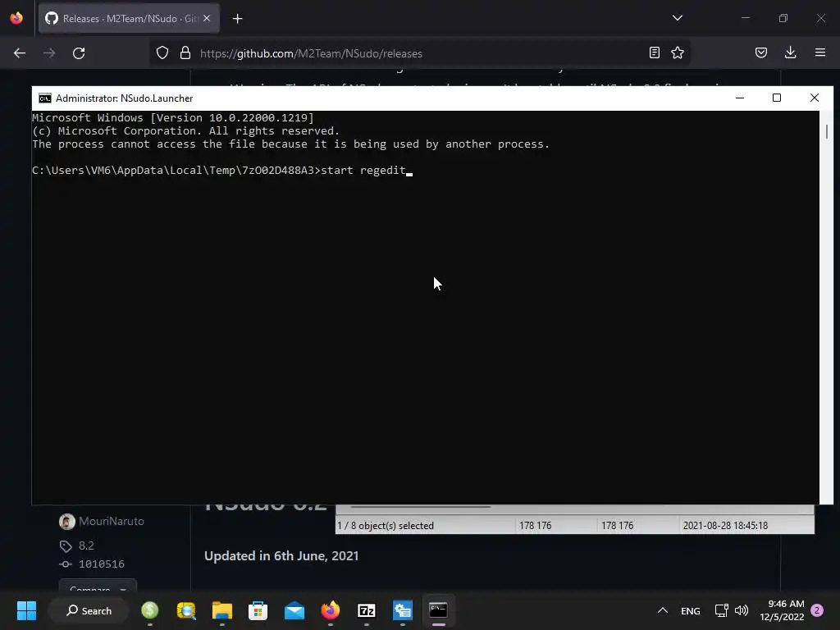The height and width of the screenshot is (630, 840).
Task: Open Microsoft Store from taskbar
Action: (x=258, y=610)
